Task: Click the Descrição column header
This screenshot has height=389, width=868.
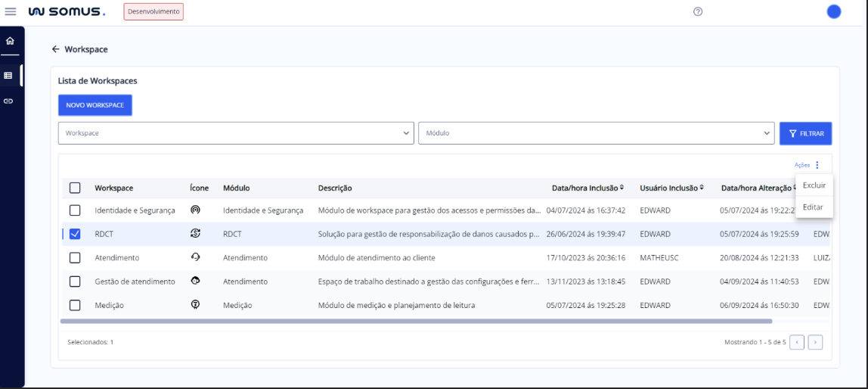Action: click(335, 188)
